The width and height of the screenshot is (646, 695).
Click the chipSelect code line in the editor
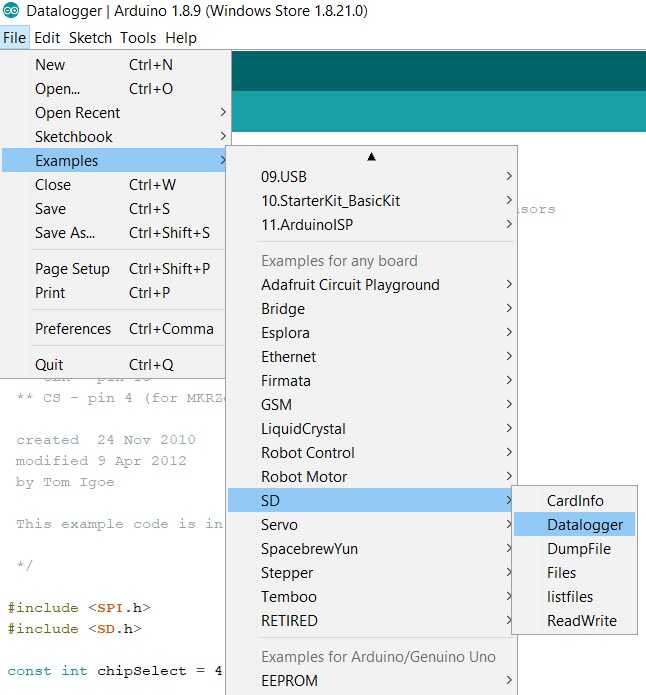tap(115, 671)
